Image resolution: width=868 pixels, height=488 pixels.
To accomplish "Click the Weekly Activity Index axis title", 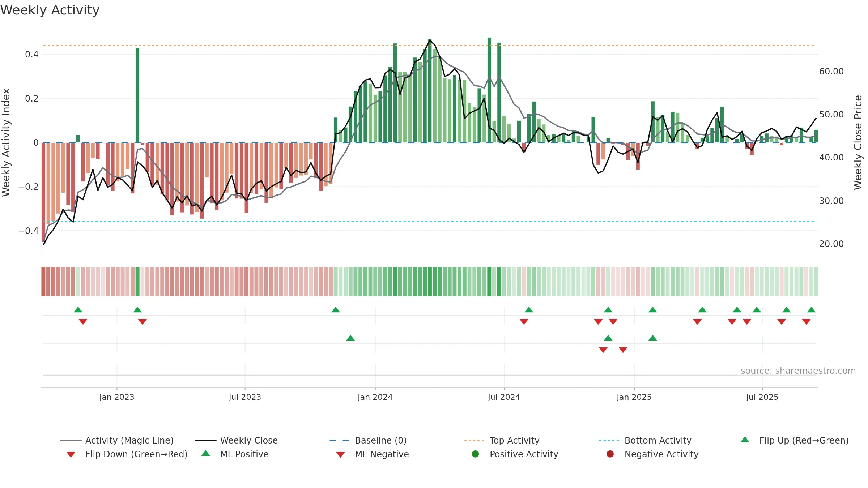I will click(x=6, y=142).
